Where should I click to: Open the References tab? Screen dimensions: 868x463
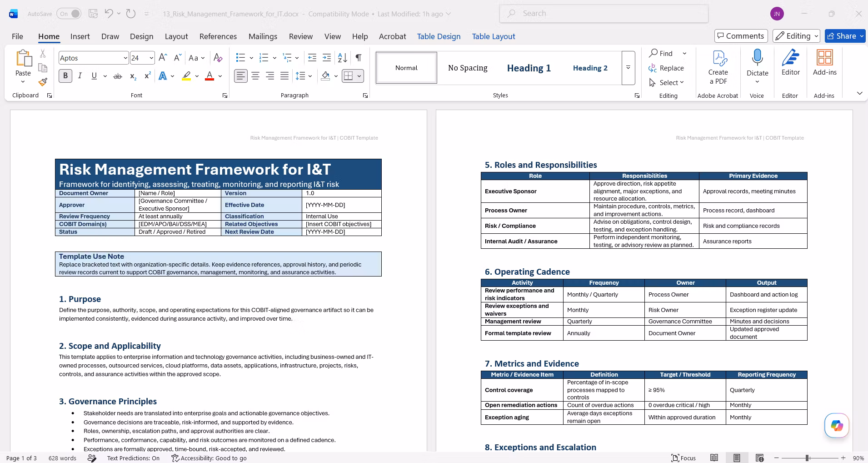pyautogui.click(x=218, y=36)
